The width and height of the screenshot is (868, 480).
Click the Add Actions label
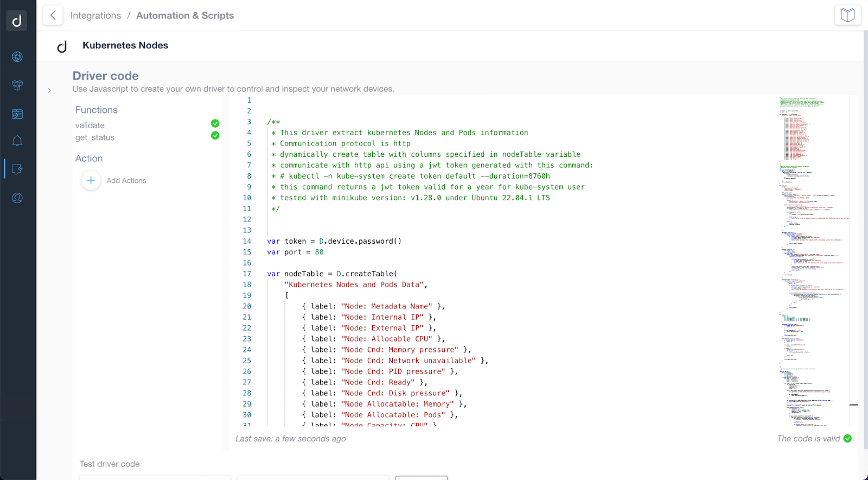pyautogui.click(x=126, y=181)
